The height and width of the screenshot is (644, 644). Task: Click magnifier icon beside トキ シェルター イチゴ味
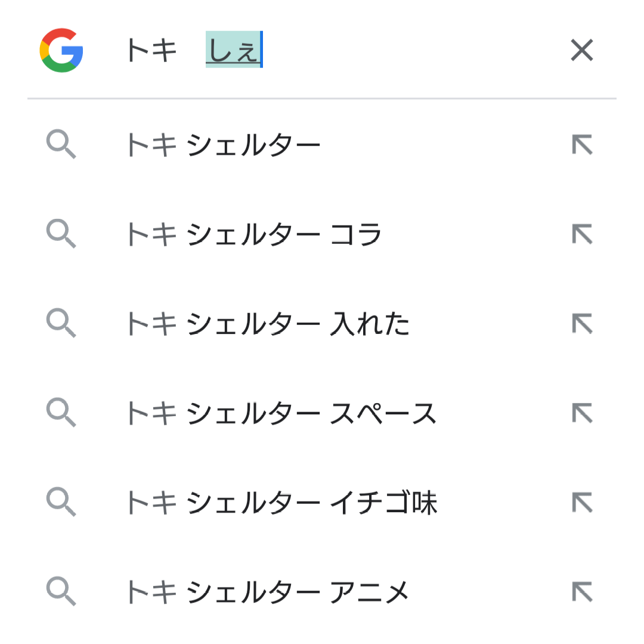pyautogui.click(x=61, y=503)
